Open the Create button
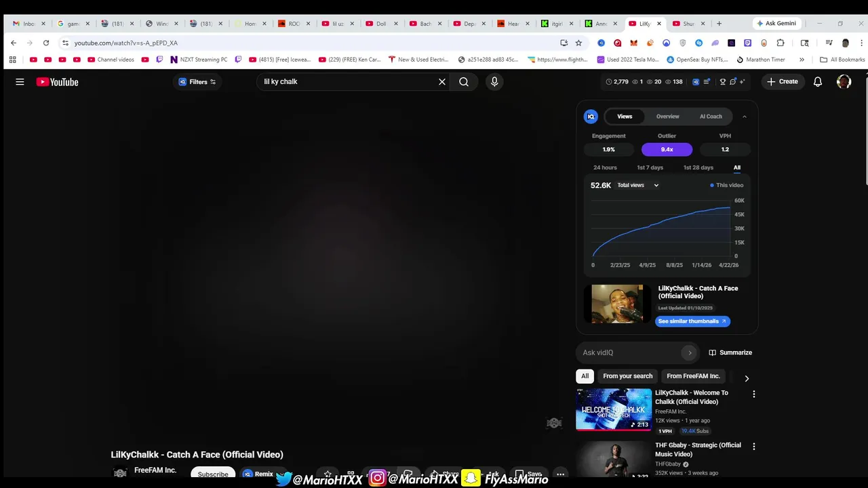The width and height of the screenshot is (868, 488). tap(783, 81)
